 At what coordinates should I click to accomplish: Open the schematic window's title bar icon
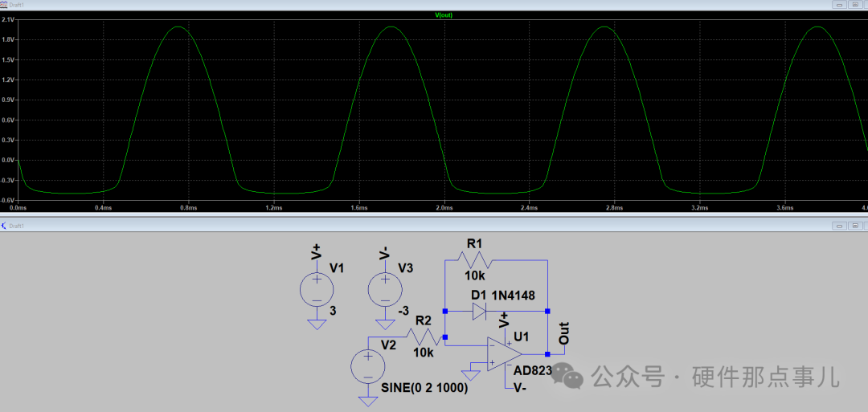5,226
